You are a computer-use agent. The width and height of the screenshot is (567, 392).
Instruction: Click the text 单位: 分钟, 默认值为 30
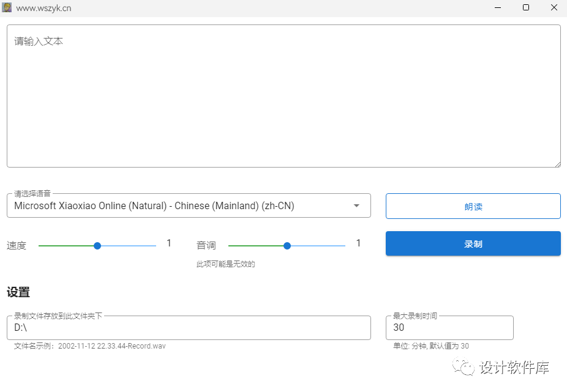pyautogui.click(x=430, y=346)
